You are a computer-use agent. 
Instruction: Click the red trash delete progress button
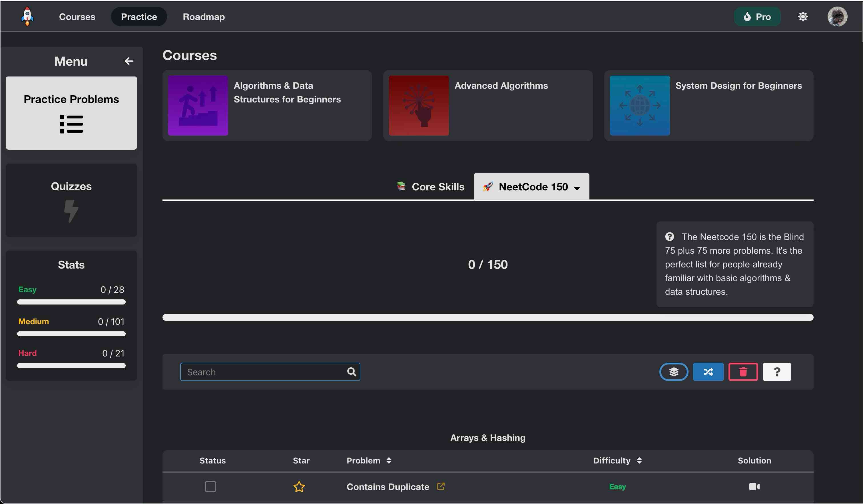[x=743, y=372]
